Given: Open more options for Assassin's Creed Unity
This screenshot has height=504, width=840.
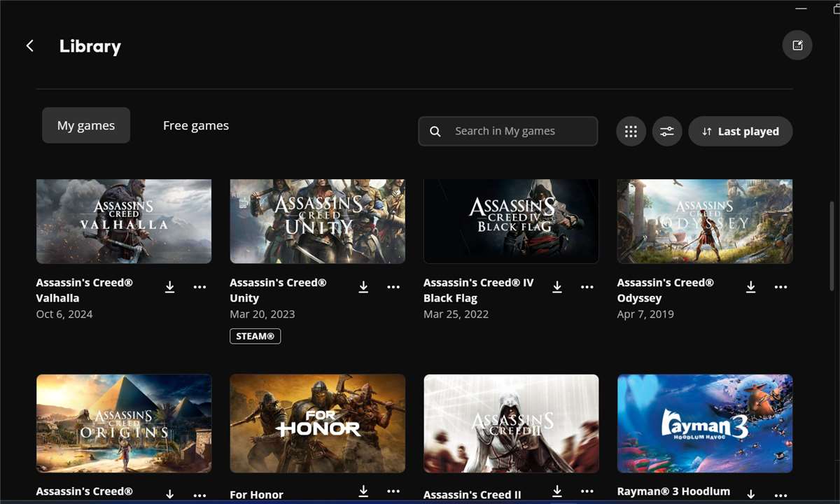Looking at the screenshot, I should (393, 287).
